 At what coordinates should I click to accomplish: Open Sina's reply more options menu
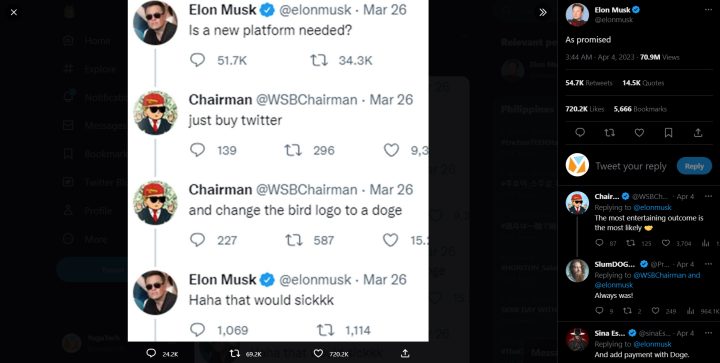[x=708, y=333]
